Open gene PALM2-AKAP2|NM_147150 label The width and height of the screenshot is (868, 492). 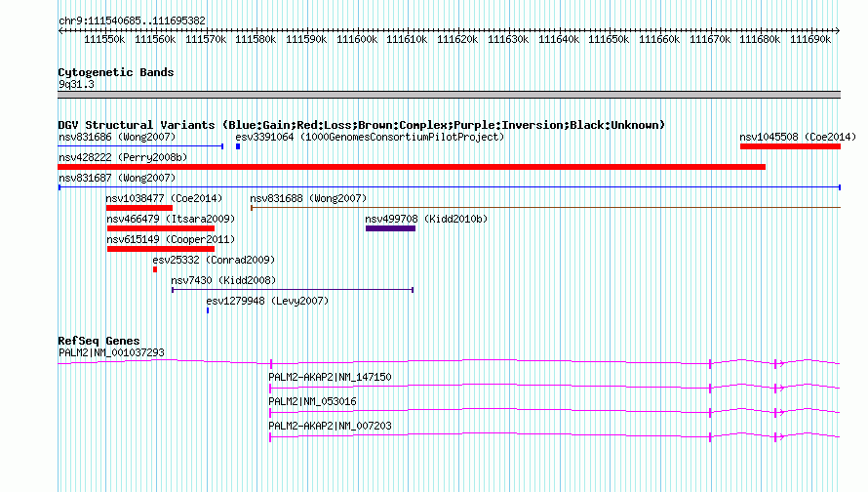[330, 377]
